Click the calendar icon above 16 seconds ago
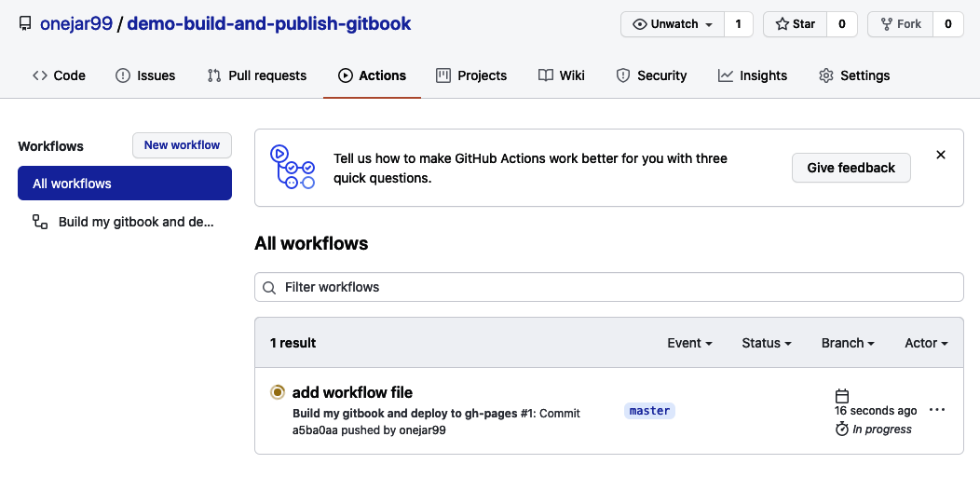This screenshot has height=491, width=980. [x=842, y=396]
